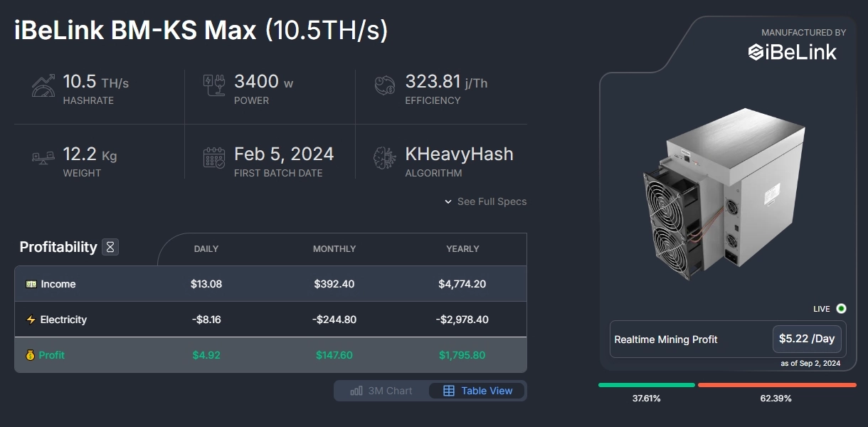Click the efficiency coins icon
Image resolution: width=868 pixels, height=427 pixels.
click(x=386, y=85)
